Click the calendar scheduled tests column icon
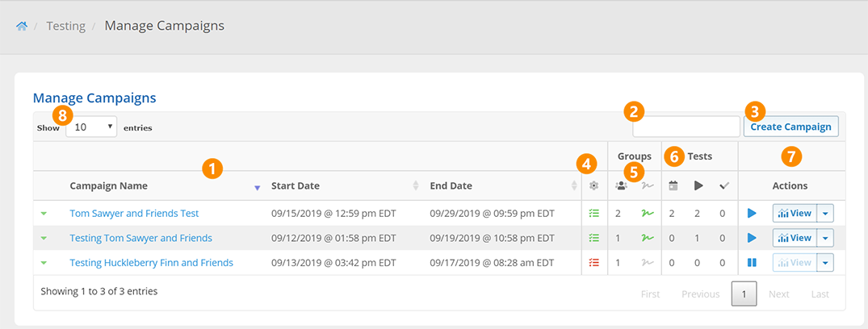This screenshot has width=868, height=329. 673,185
